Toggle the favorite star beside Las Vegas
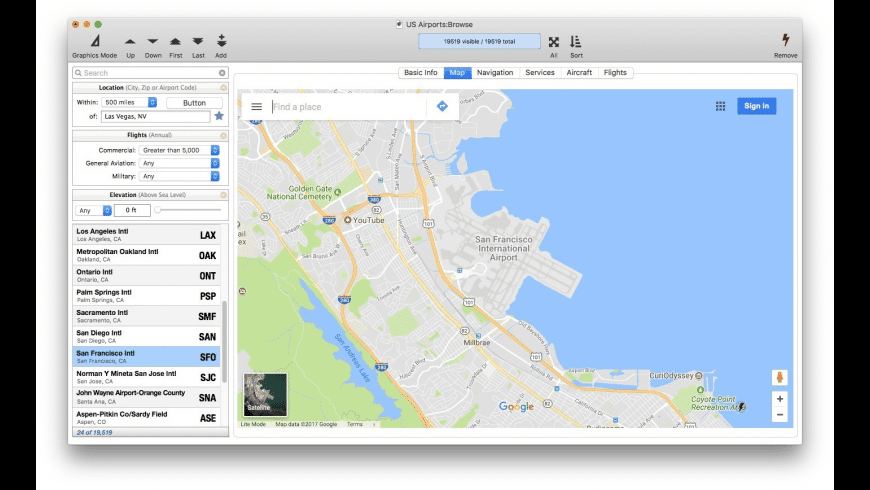Screen dimensions: 870x490 click(x=219, y=116)
